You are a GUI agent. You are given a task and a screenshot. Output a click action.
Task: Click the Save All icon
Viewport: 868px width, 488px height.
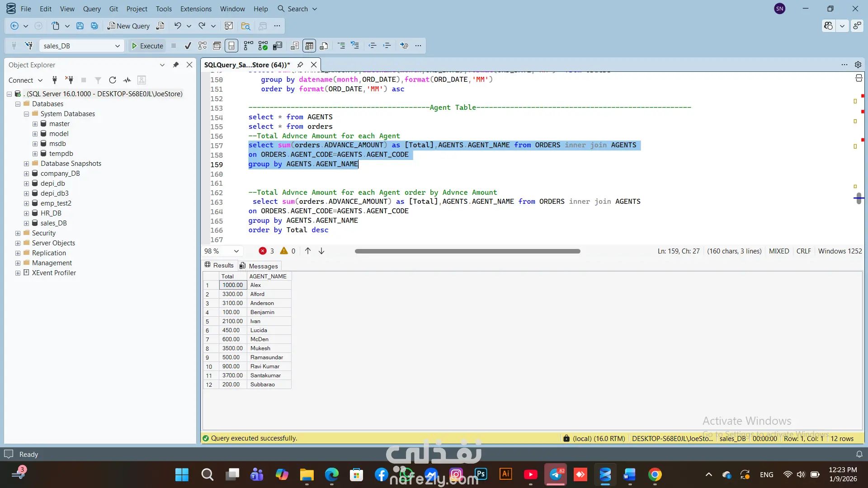[94, 26]
